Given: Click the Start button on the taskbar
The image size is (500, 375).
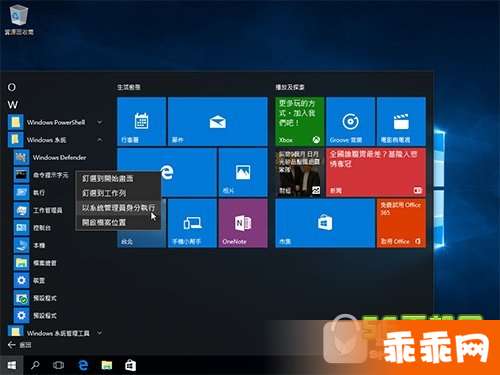Looking at the screenshot, I should 12,365.
